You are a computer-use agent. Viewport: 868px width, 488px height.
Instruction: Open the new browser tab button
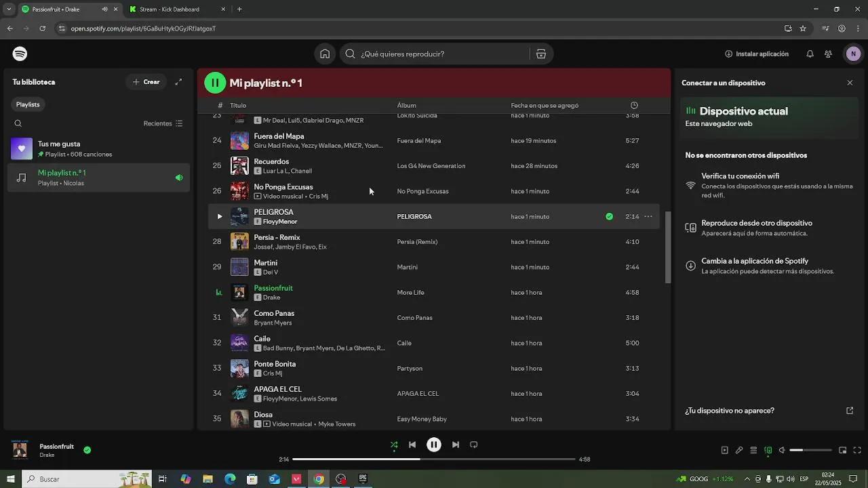click(239, 9)
